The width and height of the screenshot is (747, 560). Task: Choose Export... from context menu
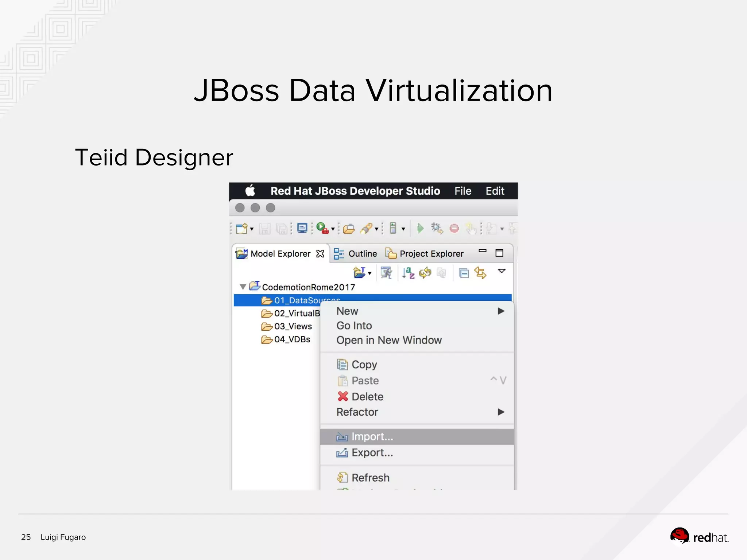coord(417,452)
